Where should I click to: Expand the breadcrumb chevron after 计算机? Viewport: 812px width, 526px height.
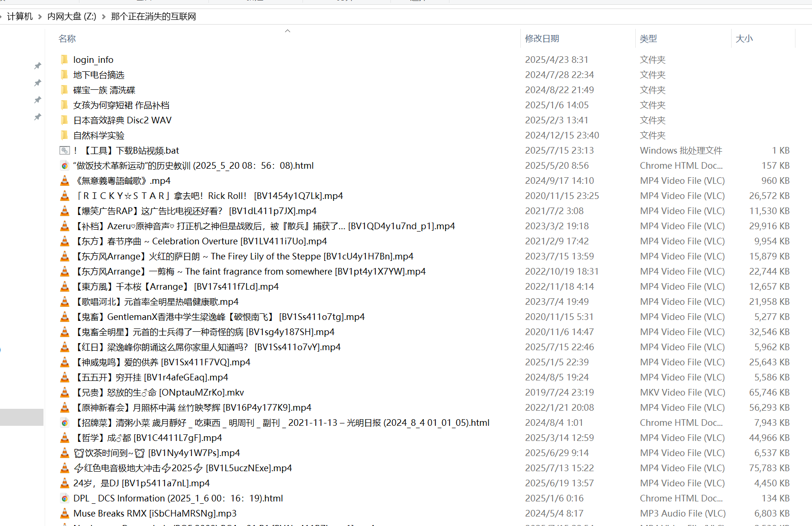tap(40, 17)
